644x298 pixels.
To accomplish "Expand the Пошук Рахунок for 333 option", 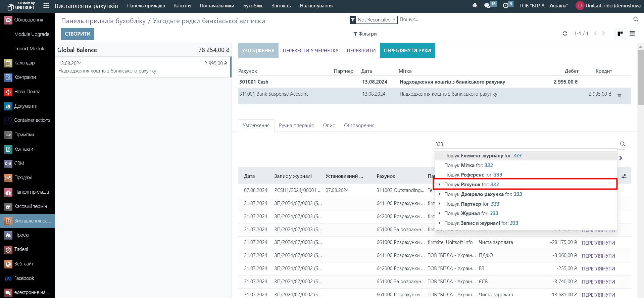I will click(439, 185).
